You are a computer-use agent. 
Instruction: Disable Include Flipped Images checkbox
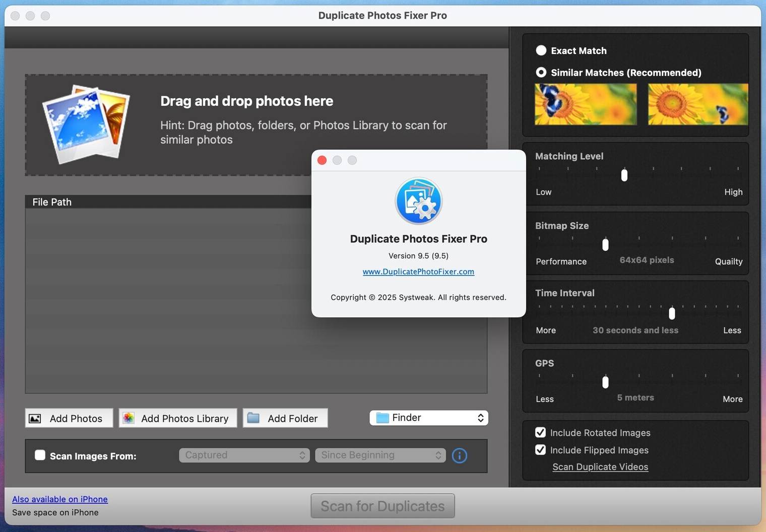click(x=540, y=450)
